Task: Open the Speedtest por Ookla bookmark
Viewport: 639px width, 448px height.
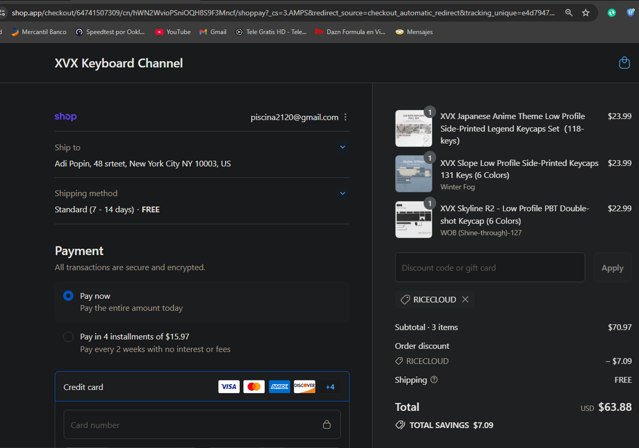Action: coord(110,32)
